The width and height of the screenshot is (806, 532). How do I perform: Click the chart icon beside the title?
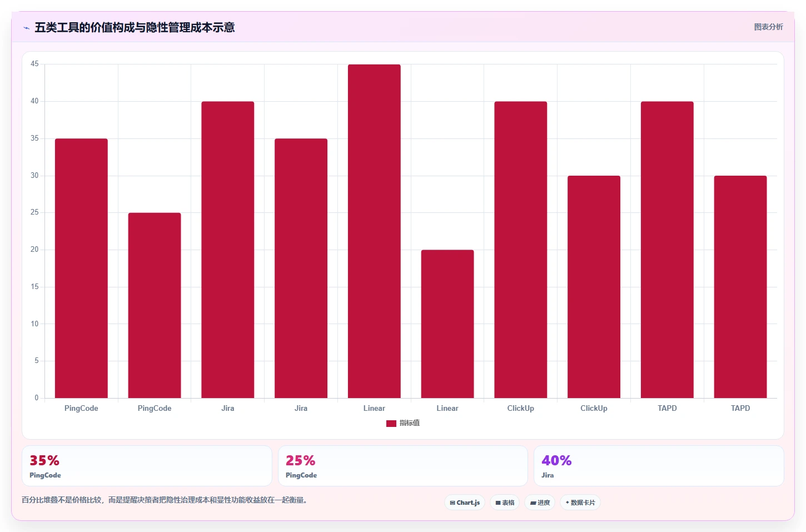point(26,28)
